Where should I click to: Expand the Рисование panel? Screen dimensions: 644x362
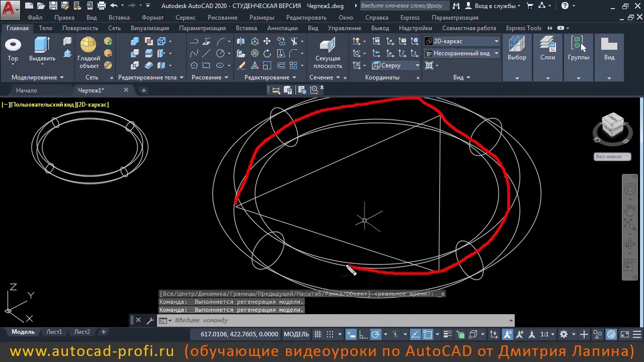[210, 77]
